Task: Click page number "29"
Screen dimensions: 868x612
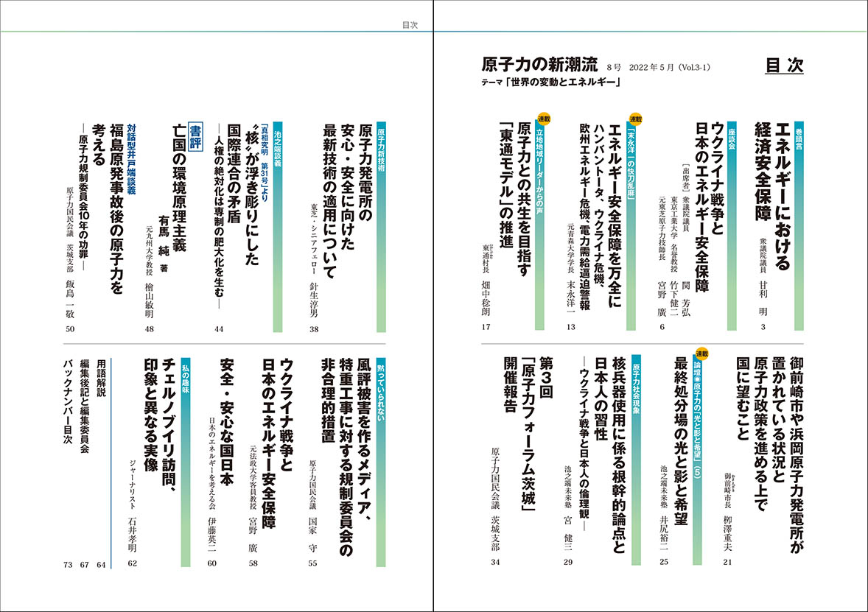Action: click(x=567, y=562)
